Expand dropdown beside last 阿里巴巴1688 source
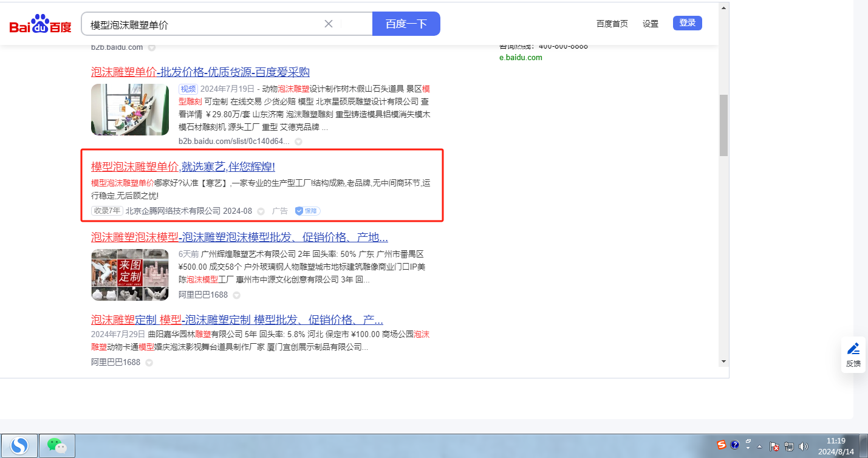This screenshot has height=458, width=868. (x=149, y=363)
